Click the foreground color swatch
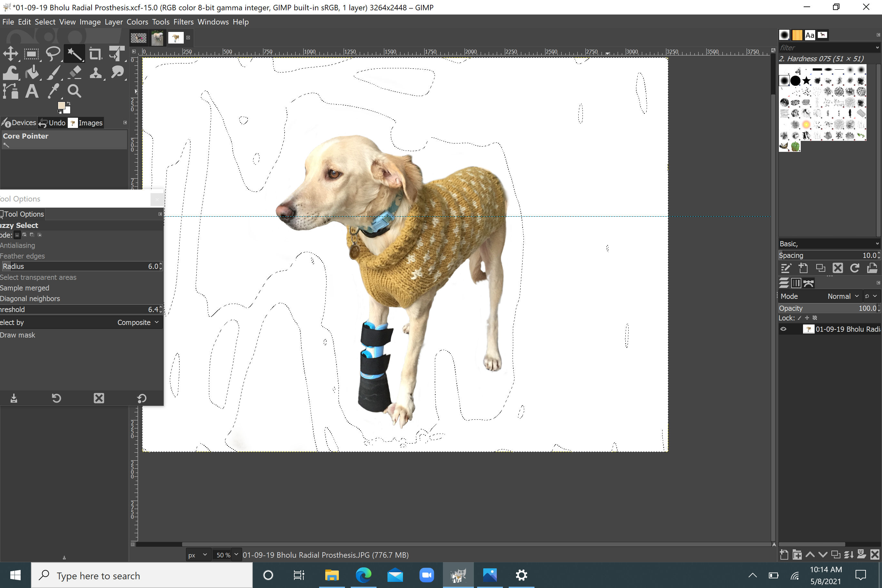Image resolution: width=882 pixels, height=588 pixels. pyautogui.click(x=61, y=106)
